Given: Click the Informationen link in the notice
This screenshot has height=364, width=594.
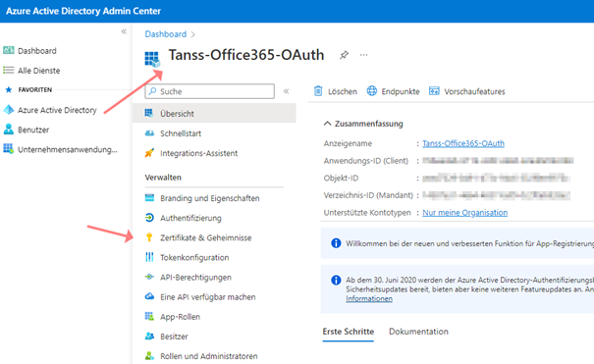Looking at the screenshot, I should tap(369, 298).
